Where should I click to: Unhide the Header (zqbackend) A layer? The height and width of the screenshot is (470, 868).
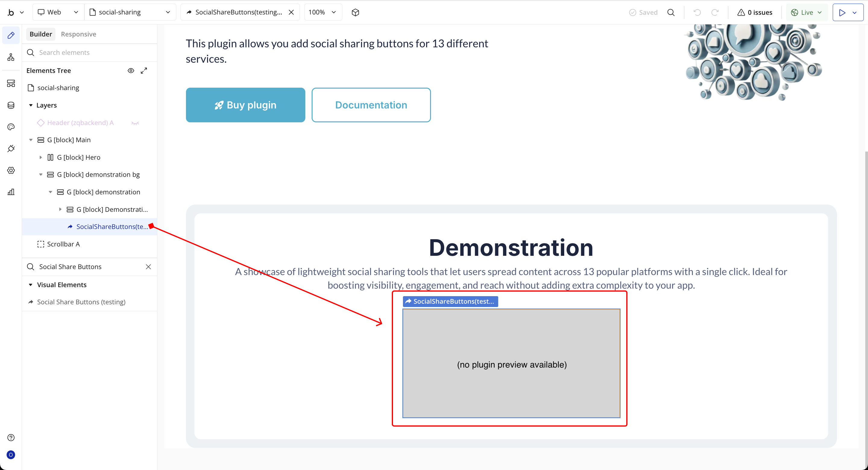coord(135,123)
